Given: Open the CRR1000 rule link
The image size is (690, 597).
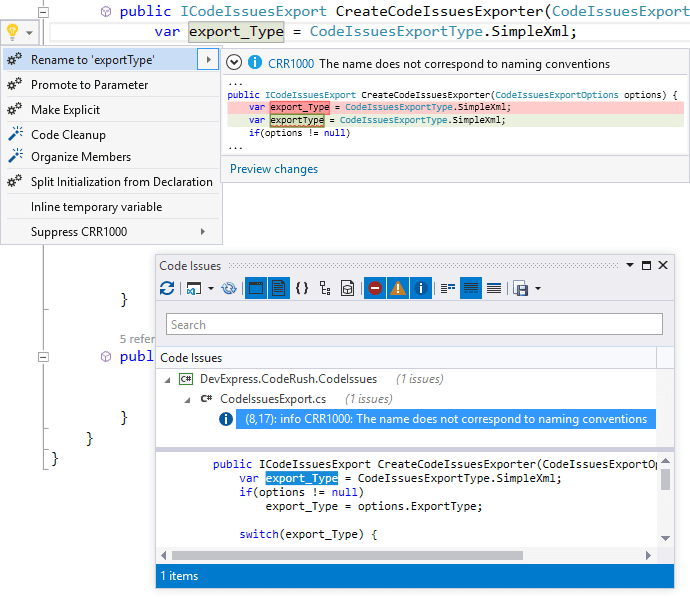Looking at the screenshot, I should 291,64.
